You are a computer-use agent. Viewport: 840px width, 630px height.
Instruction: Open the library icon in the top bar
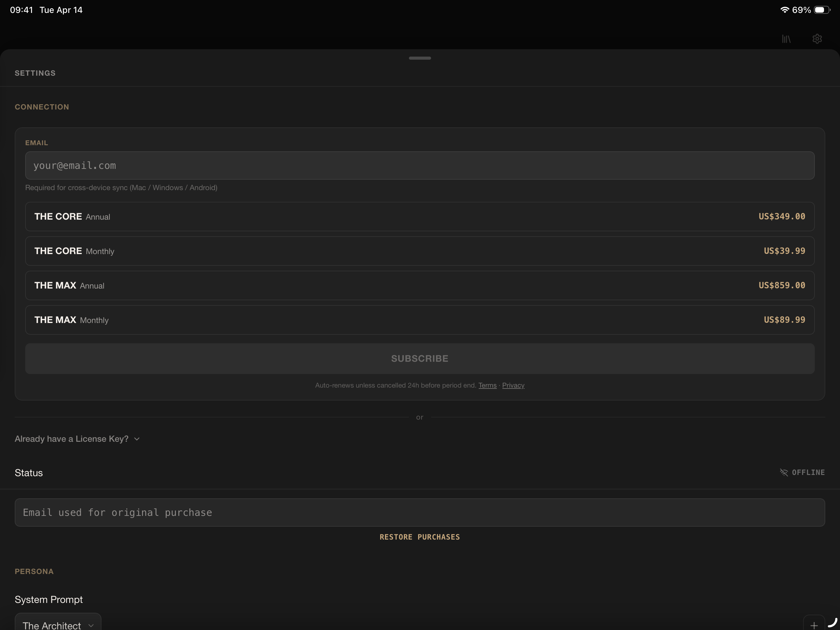point(786,39)
